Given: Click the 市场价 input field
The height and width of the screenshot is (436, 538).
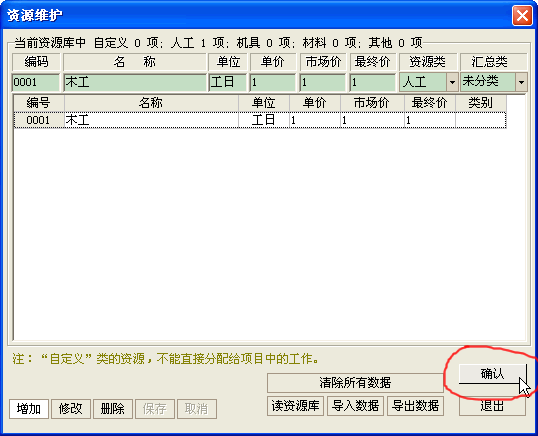Looking at the screenshot, I should [323, 82].
